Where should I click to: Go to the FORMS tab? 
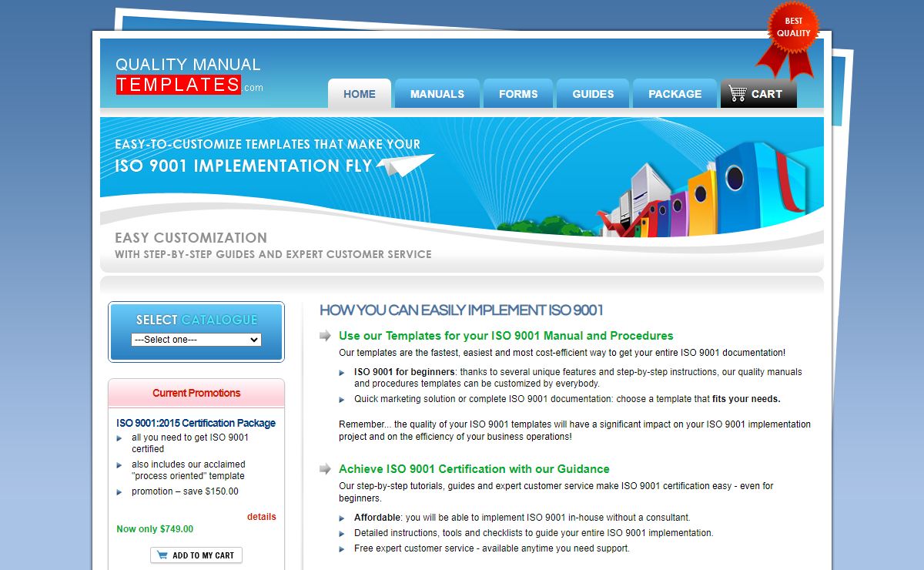coord(518,94)
